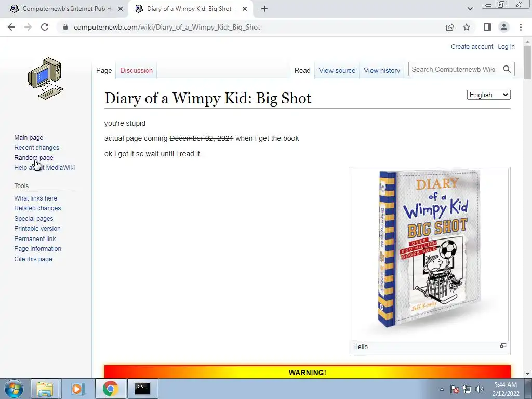Reload the current page
The height and width of the screenshot is (399, 532).
[45, 27]
